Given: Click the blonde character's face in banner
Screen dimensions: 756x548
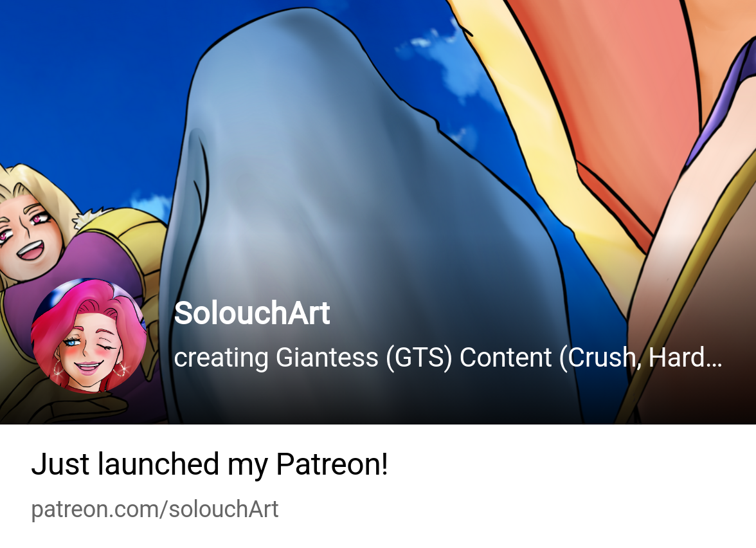Looking at the screenshot, I should pyautogui.click(x=29, y=237).
